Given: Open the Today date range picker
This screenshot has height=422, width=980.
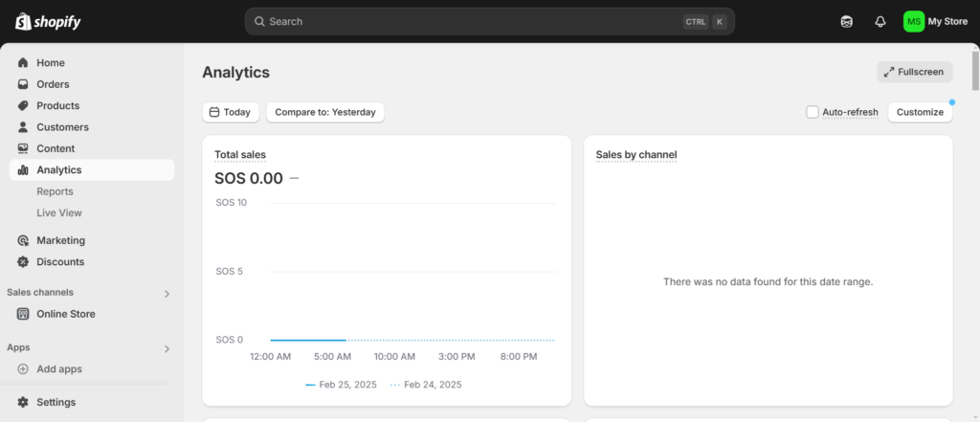Looking at the screenshot, I should [231, 112].
